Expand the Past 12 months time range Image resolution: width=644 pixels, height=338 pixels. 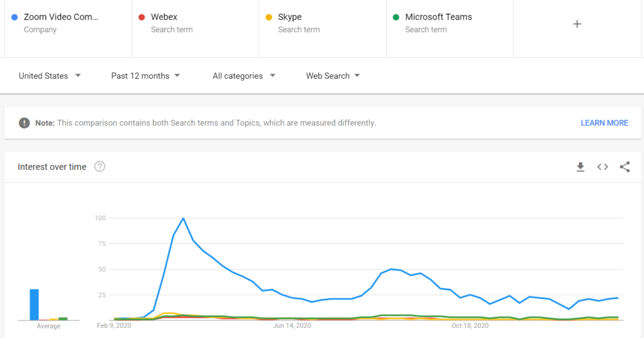pyautogui.click(x=145, y=76)
